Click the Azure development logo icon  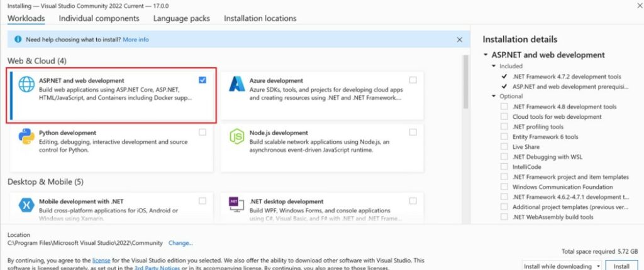click(237, 84)
